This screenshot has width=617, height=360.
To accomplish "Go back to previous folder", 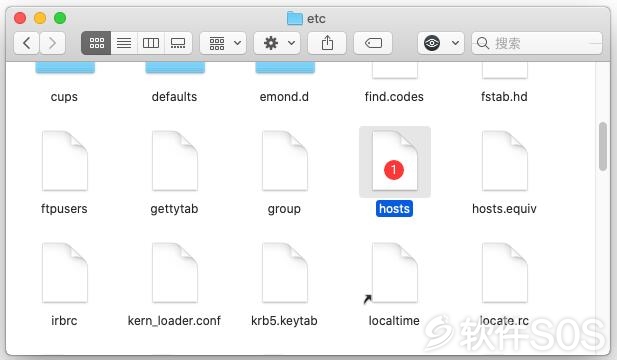I will coord(26,43).
